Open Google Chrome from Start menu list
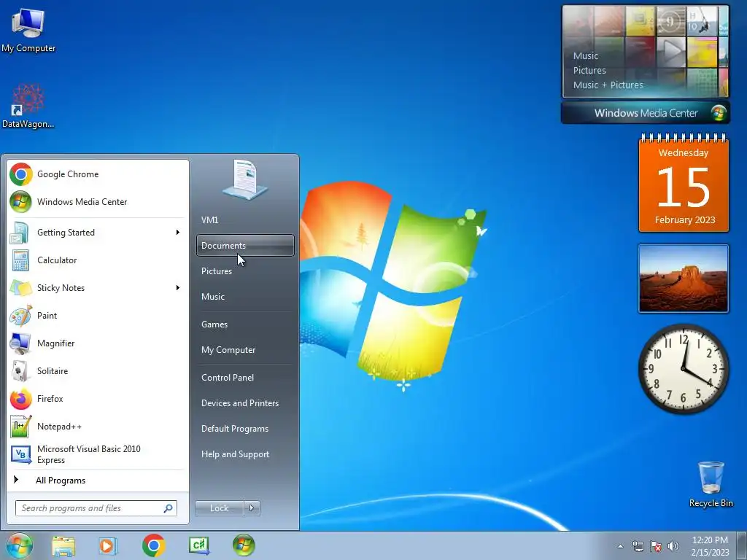Viewport: 747px width, 560px height. point(98,174)
